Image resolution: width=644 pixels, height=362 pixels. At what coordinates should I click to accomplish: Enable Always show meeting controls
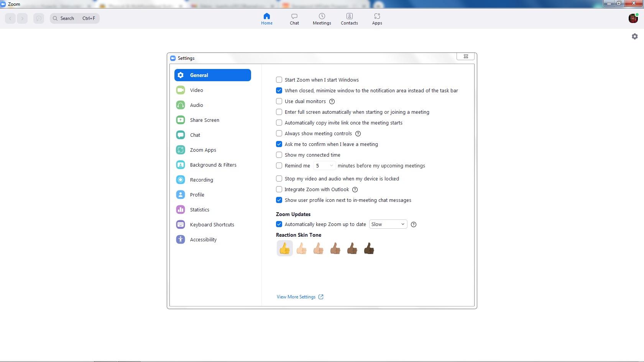pyautogui.click(x=279, y=133)
